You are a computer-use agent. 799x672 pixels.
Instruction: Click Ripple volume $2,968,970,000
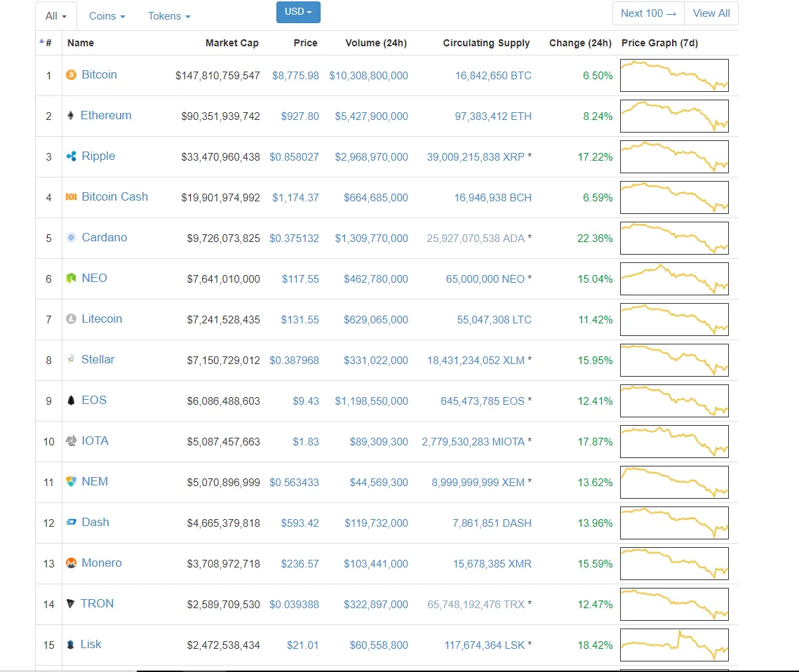[372, 157]
